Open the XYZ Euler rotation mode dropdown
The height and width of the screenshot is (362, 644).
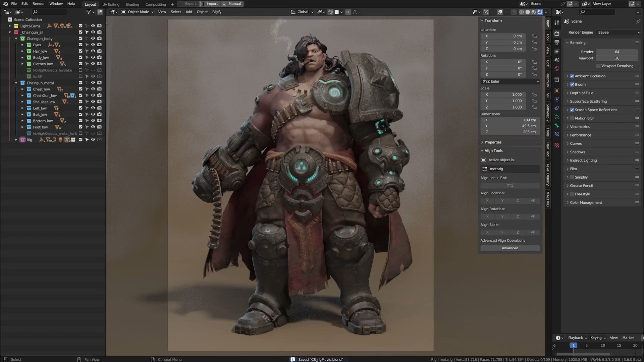coord(510,81)
